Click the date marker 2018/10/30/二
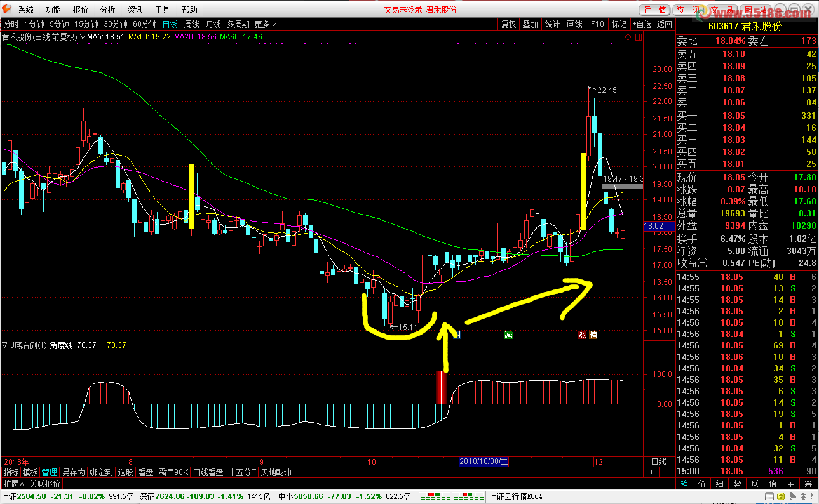819x504 pixels. [484, 461]
